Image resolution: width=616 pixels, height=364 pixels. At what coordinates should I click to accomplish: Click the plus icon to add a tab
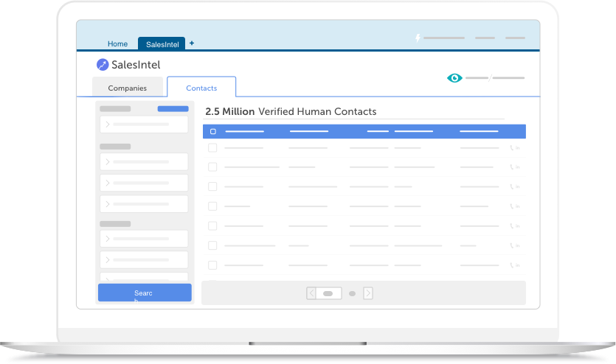click(x=192, y=43)
